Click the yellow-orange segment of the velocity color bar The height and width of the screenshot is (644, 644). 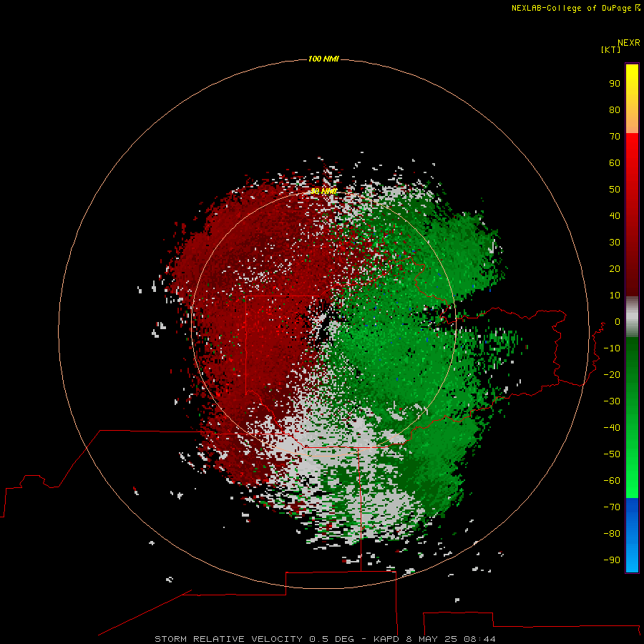click(632, 99)
